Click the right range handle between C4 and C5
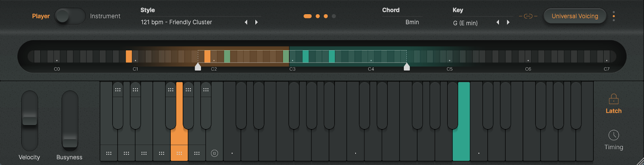The height and width of the screenshot is (165, 644). (407, 67)
